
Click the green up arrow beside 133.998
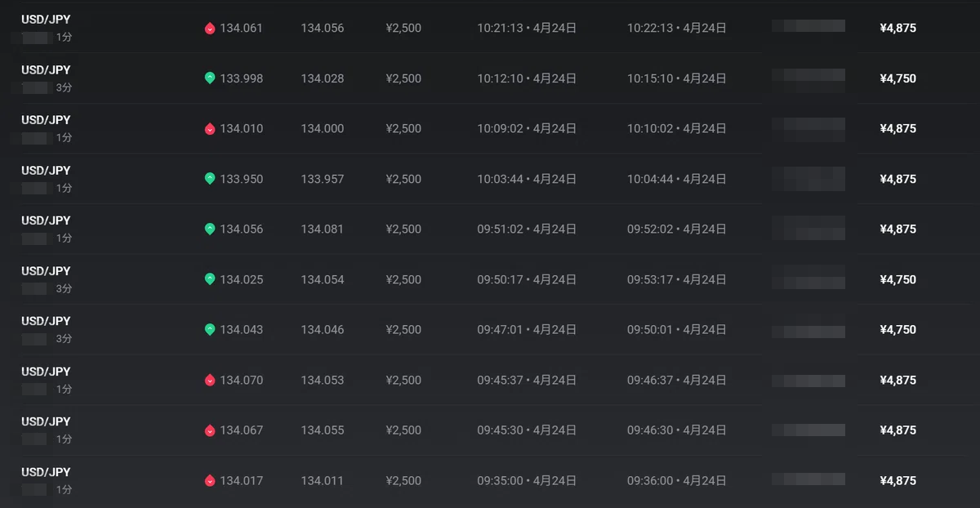point(210,78)
